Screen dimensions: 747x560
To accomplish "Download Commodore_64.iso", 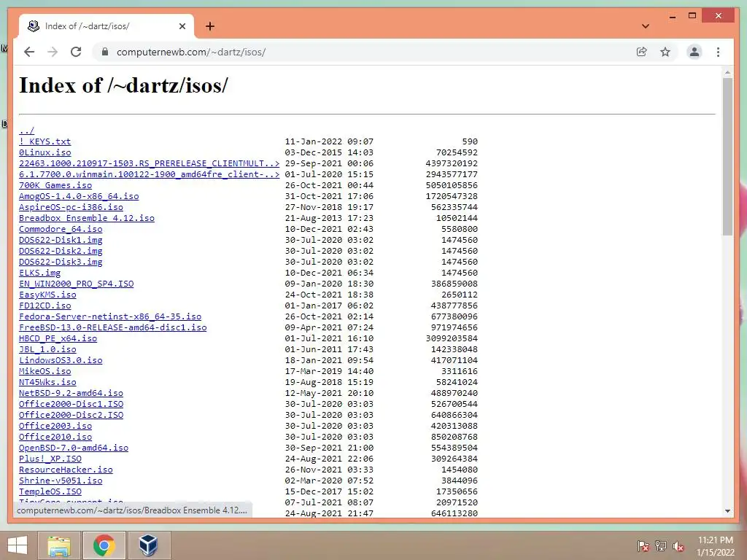I will 61,229.
